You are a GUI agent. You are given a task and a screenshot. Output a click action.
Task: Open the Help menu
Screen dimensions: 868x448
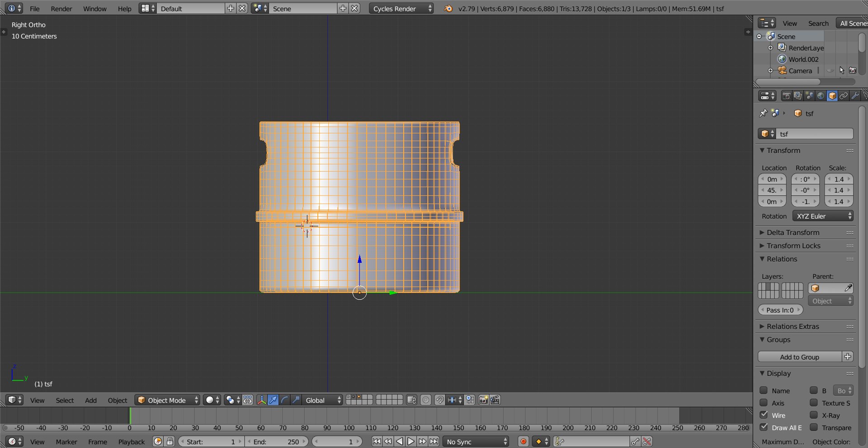pos(124,9)
